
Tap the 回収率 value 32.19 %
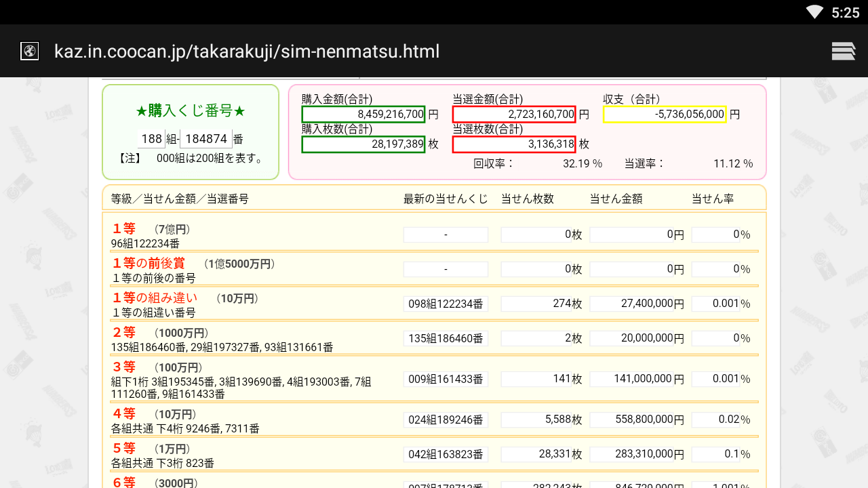[583, 163]
